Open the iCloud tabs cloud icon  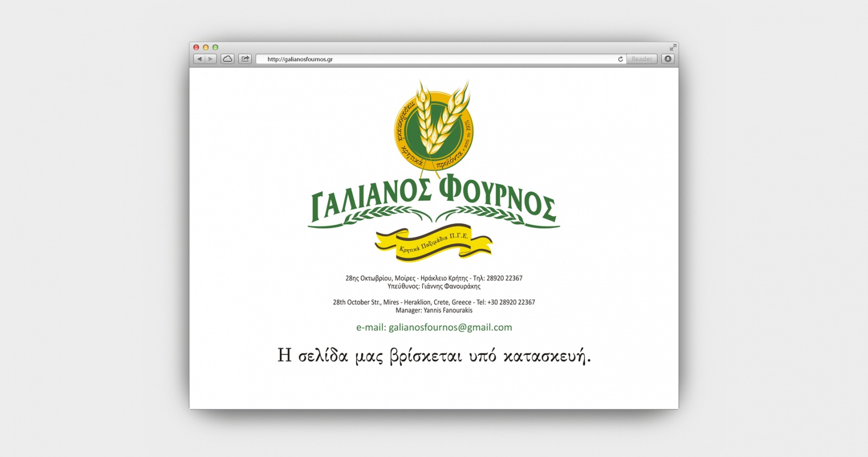228,59
